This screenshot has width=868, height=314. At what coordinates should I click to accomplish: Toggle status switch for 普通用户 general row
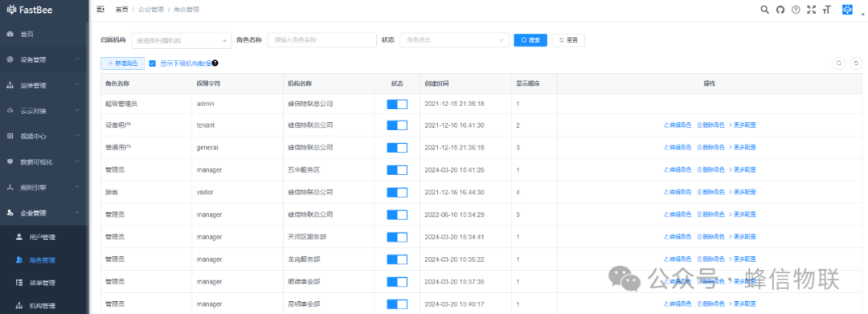point(397,148)
